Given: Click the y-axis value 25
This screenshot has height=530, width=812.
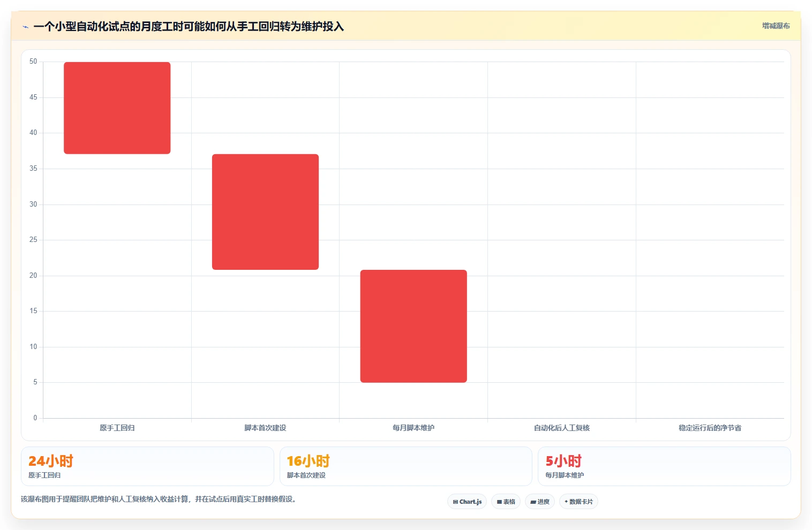Looking at the screenshot, I should tap(33, 240).
